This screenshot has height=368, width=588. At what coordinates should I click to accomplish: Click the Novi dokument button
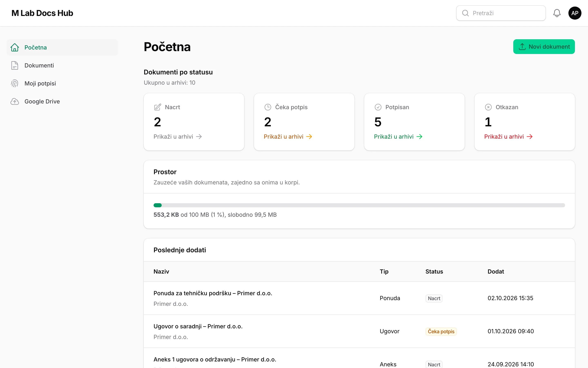544,46
